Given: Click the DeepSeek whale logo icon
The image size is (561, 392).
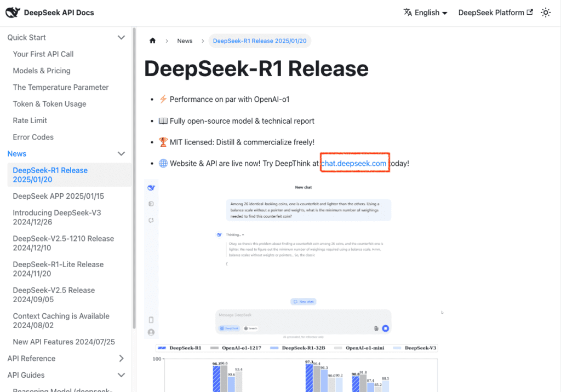Looking at the screenshot, I should [12, 13].
